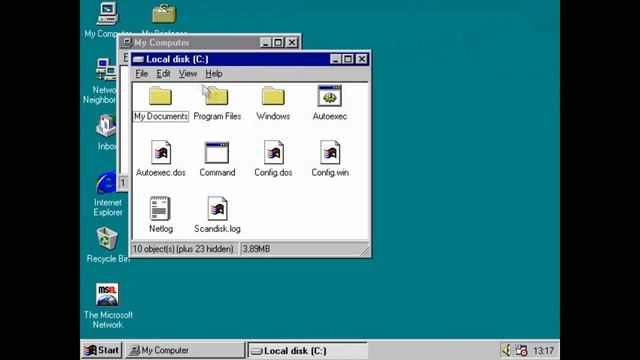Viewport: 640px width, 360px height.
Task: Click the My Computer window title bar
Action: tap(209, 42)
